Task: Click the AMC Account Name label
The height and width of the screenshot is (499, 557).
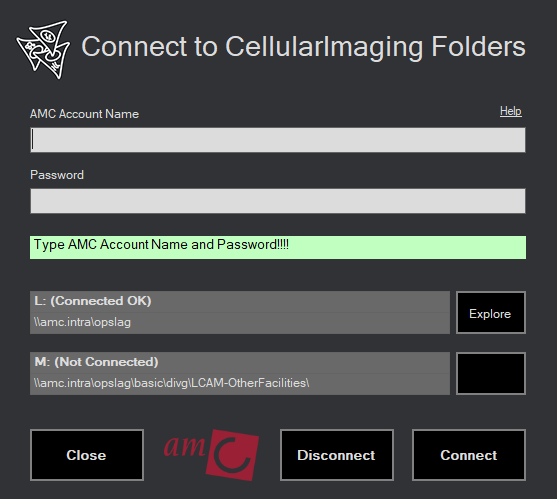Action: pos(85,114)
